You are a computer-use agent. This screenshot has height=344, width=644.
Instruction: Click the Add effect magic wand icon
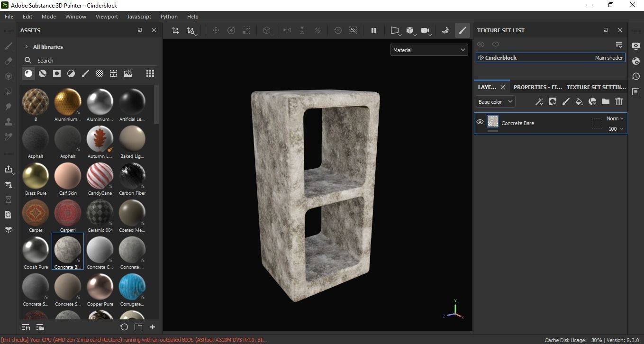(539, 101)
